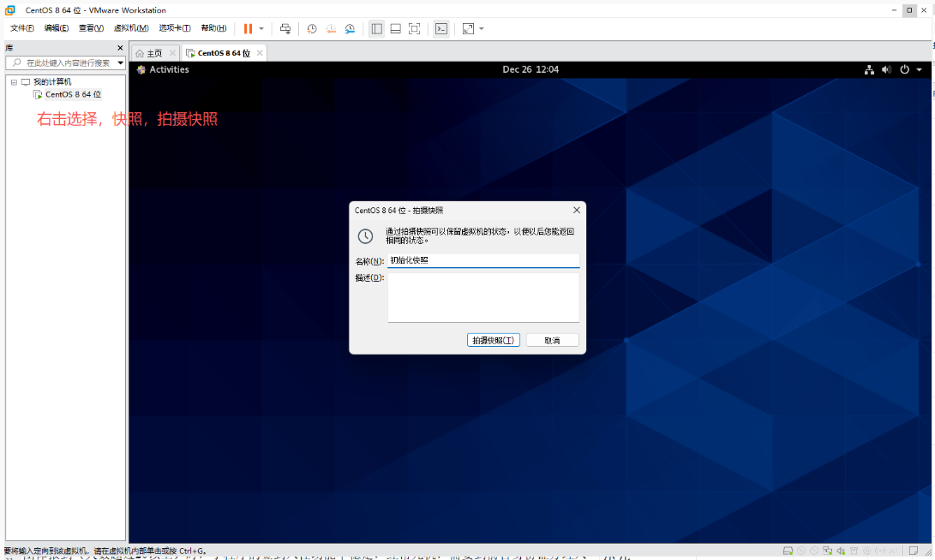The width and height of the screenshot is (935, 560).
Task: Toggle the library sidebar view icon
Action: (376, 28)
